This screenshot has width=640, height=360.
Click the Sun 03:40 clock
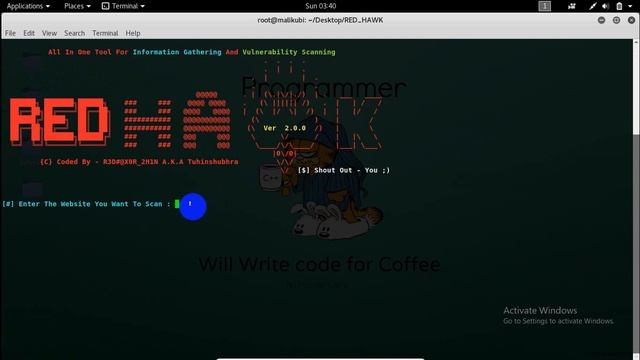click(320, 6)
